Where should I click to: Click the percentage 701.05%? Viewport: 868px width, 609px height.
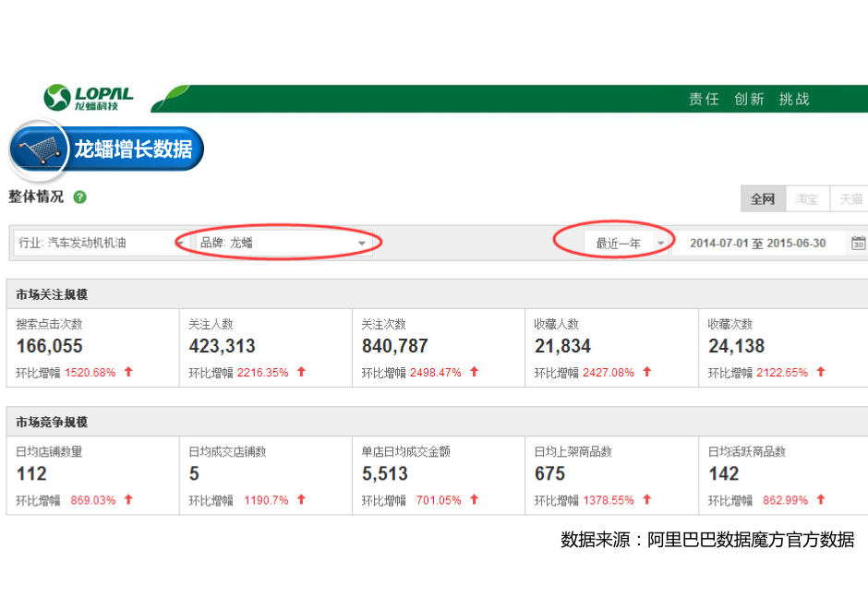[x=439, y=501]
